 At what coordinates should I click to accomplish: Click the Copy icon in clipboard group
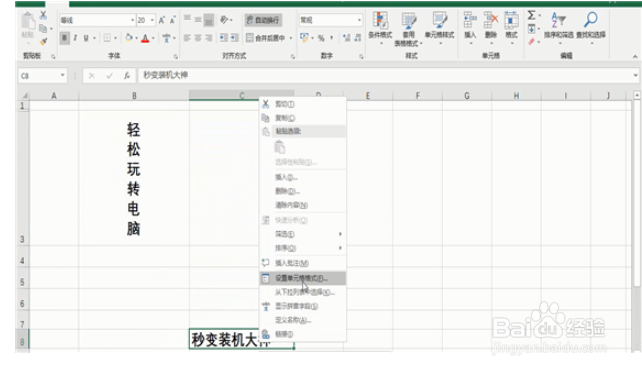[x=43, y=28]
